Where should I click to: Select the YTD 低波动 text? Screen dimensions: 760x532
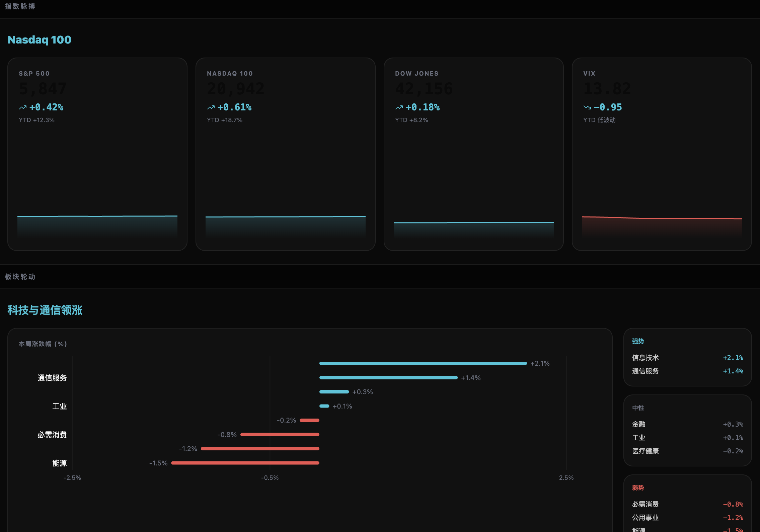[599, 120]
